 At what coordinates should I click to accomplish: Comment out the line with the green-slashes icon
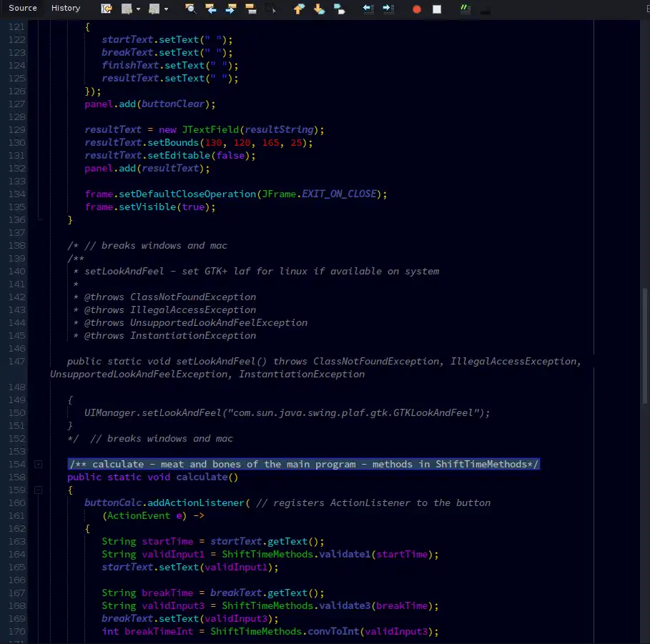click(466, 9)
